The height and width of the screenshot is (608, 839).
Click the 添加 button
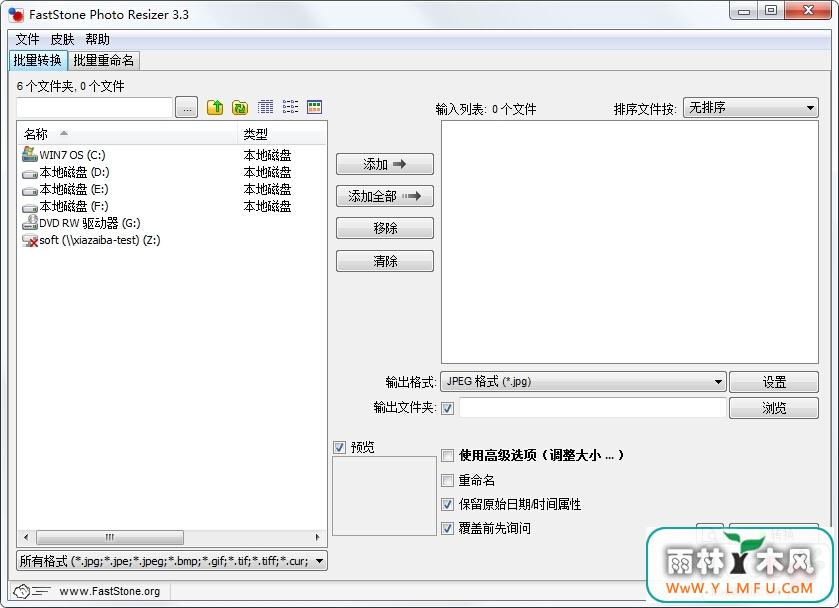click(385, 164)
